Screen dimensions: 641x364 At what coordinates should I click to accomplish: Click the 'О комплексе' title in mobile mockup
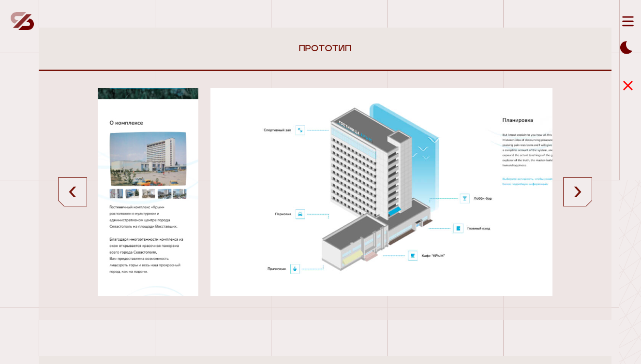(126, 123)
